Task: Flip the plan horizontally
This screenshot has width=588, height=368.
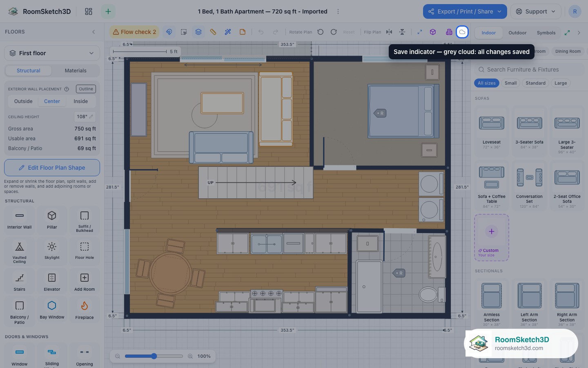Action: 389,32
